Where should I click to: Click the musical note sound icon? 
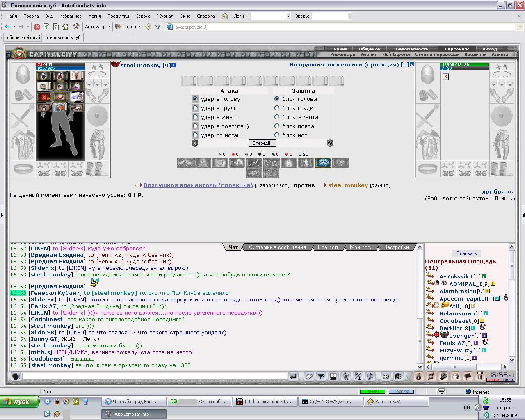pyautogui.click(x=370, y=376)
